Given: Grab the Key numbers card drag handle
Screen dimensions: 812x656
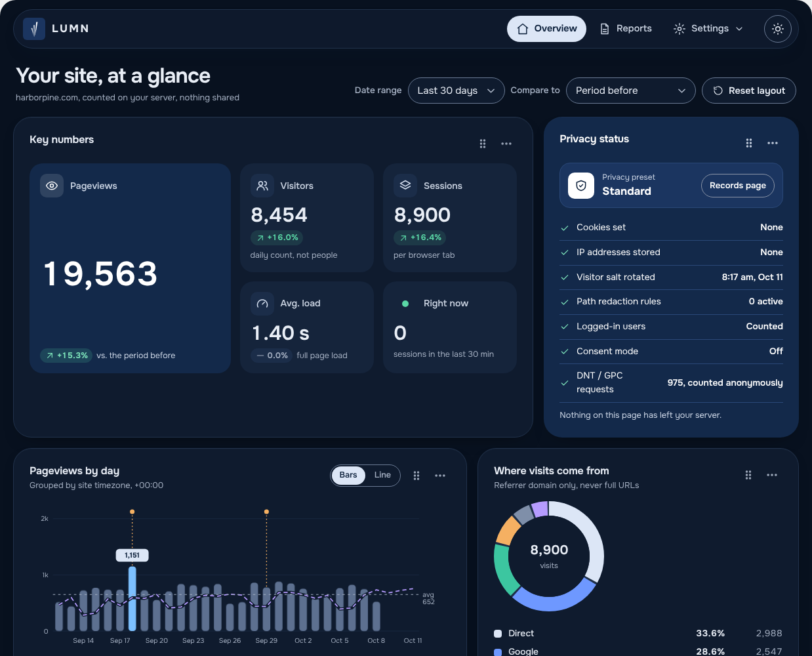Looking at the screenshot, I should coord(483,144).
